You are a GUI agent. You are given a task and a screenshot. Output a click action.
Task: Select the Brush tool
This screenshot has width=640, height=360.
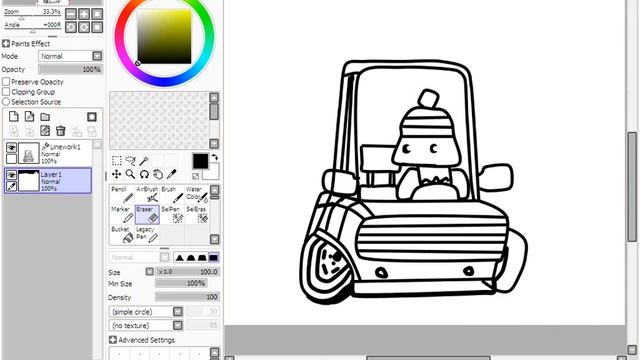pos(172,194)
